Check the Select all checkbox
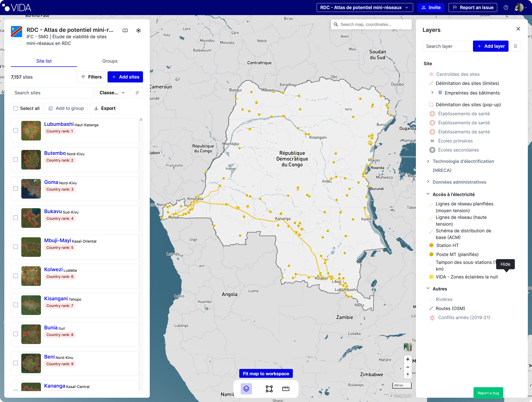The image size is (532, 402). pyautogui.click(x=16, y=108)
